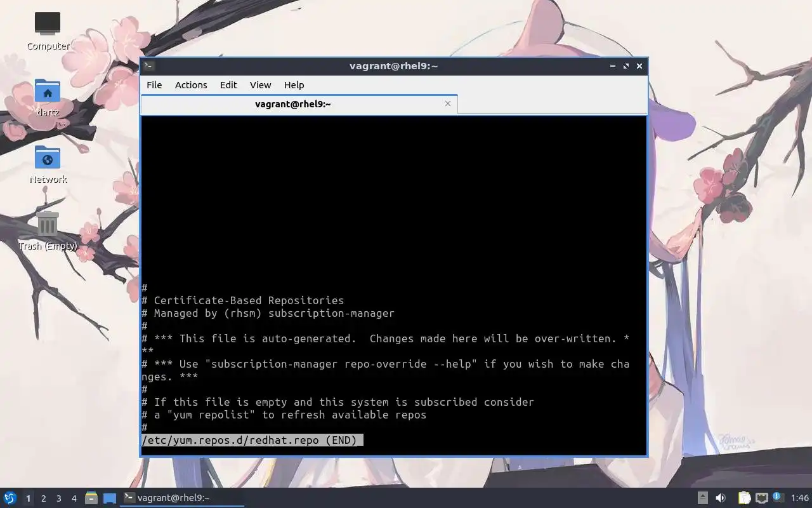Open the clipboard manager tray icon

click(744, 498)
